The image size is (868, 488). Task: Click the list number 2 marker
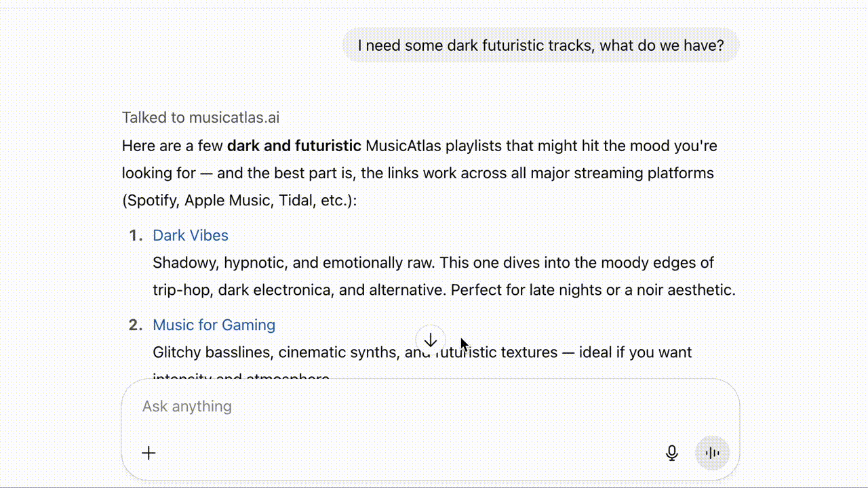point(136,325)
